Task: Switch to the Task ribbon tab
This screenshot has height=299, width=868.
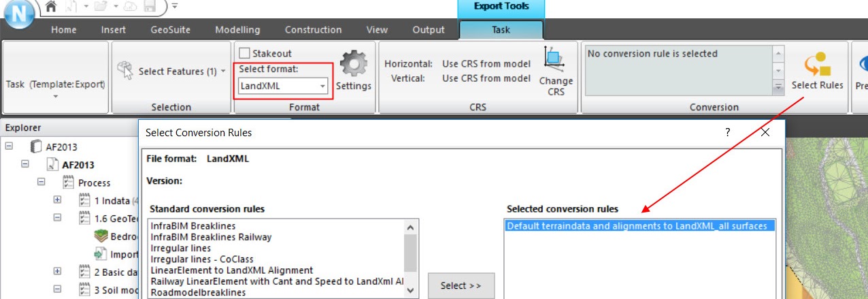Action: point(501,30)
